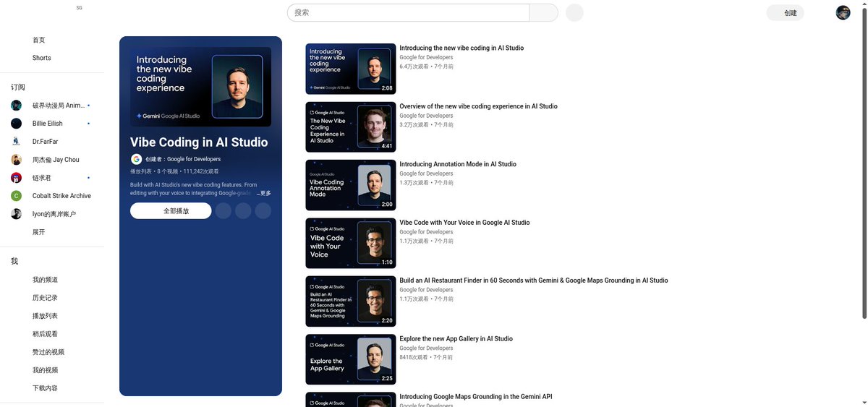This screenshot has height=407, width=868.
Task: Click the 'Vibe Coding in AI Studio' playlist title
Action: [199, 142]
